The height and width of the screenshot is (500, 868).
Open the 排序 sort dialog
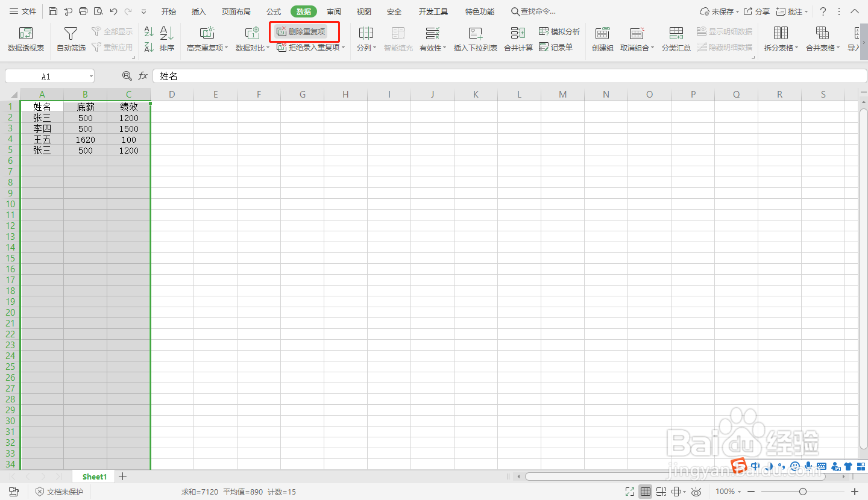pos(167,39)
